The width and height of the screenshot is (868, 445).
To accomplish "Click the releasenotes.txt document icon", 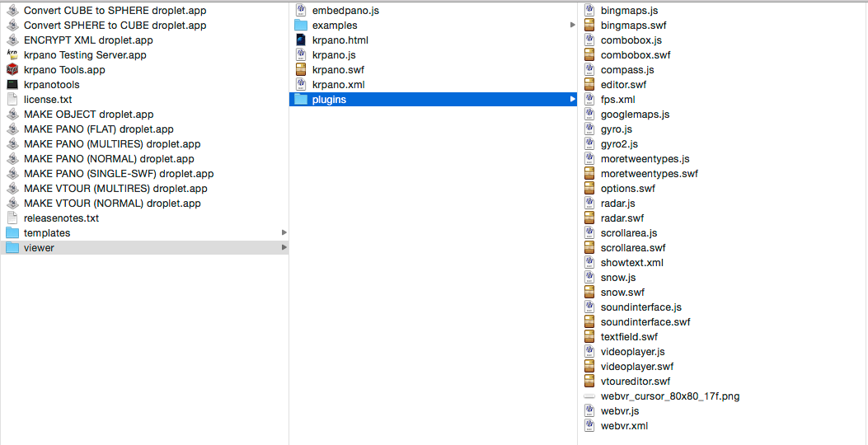I will (12, 218).
